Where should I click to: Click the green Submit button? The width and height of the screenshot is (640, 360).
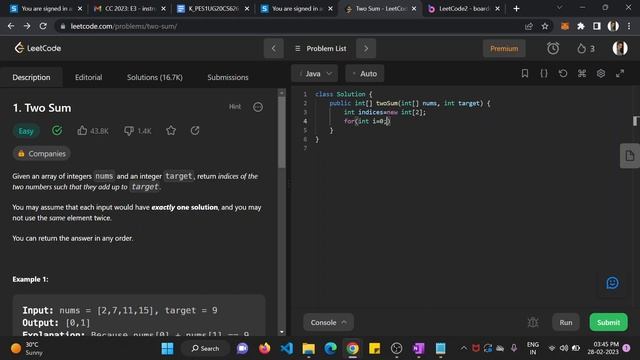(x=609, y=322)
